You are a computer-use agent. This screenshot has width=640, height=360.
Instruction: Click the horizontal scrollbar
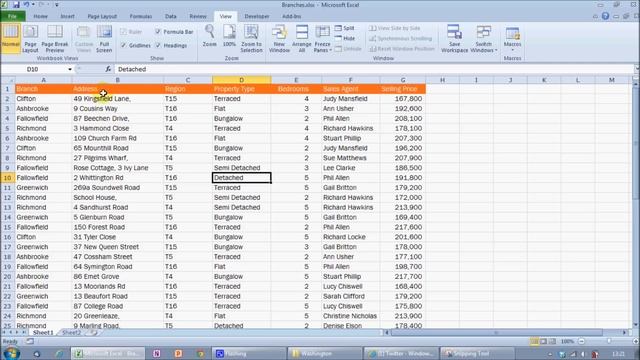click(496, 333)
